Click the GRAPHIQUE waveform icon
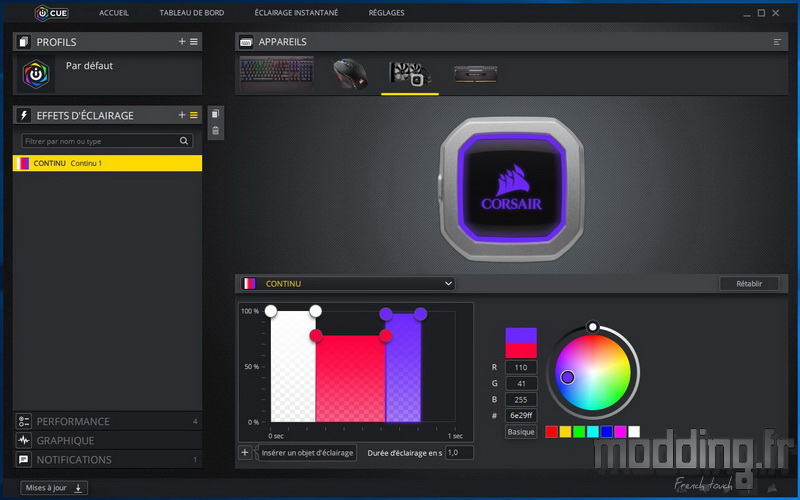The image size is (800, 500). (x=23, y=440)
